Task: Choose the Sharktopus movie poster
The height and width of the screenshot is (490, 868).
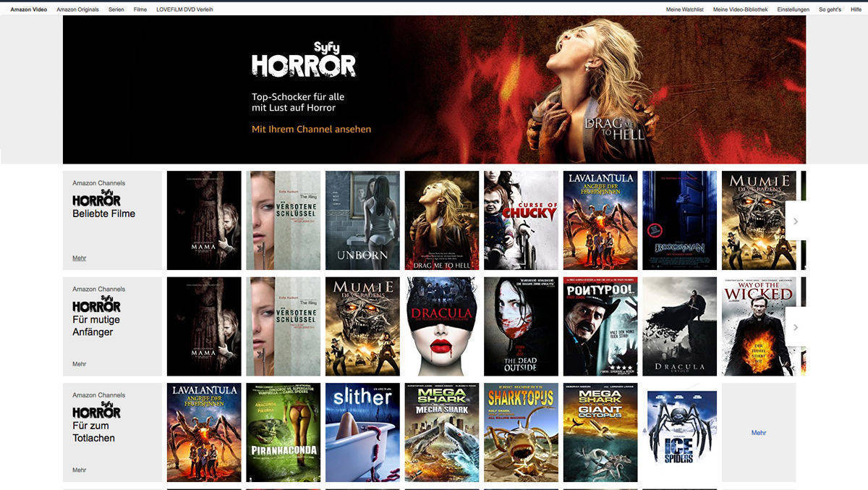Action: [521, 432]
